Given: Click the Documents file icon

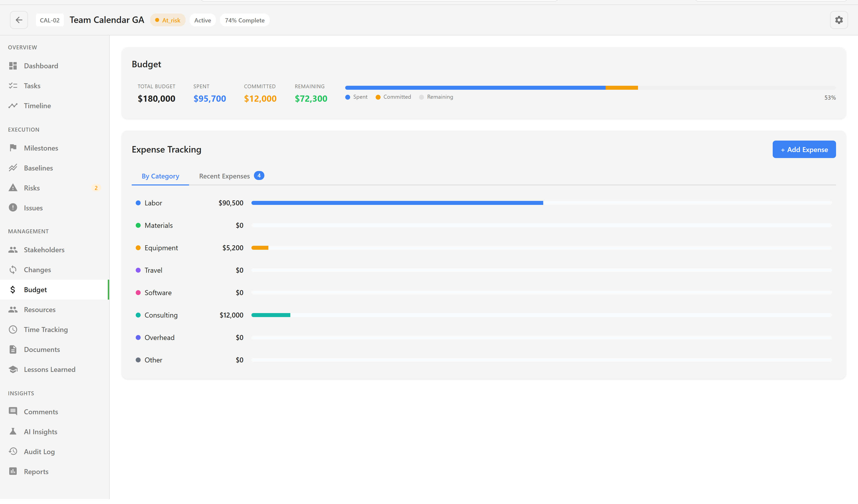Looking at the screenshot, I should click(x=13, y=350).
